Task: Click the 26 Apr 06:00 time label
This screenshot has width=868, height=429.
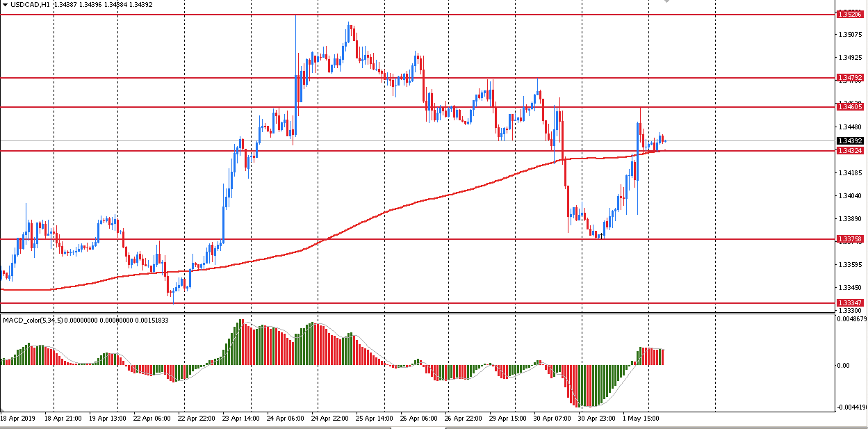Action: pyautogui.click(x=419, y=419)
